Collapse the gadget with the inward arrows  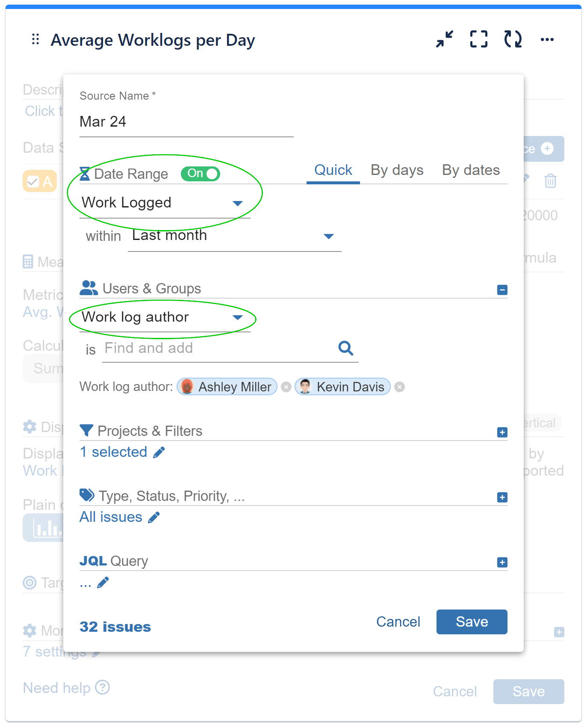[444, 39]
